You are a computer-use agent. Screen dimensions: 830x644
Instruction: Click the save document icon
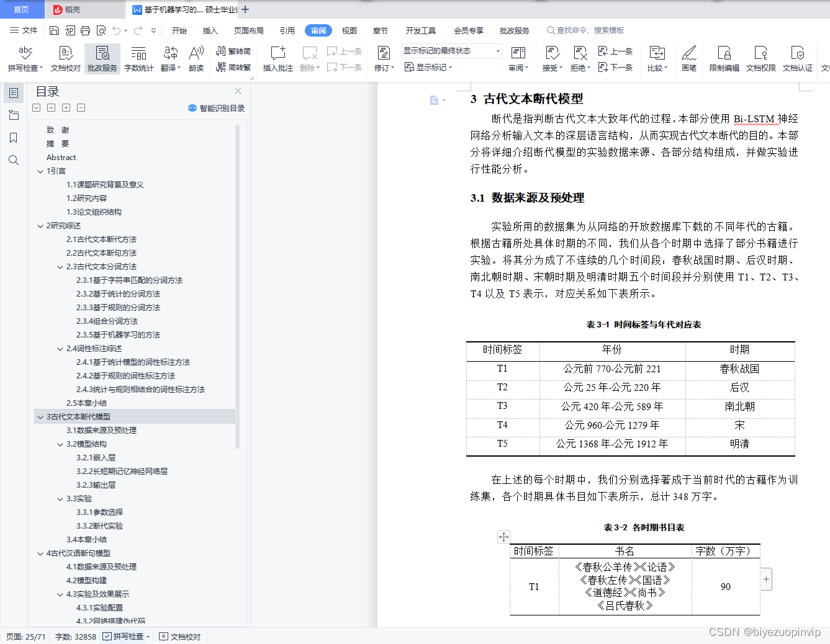[54, 30]
